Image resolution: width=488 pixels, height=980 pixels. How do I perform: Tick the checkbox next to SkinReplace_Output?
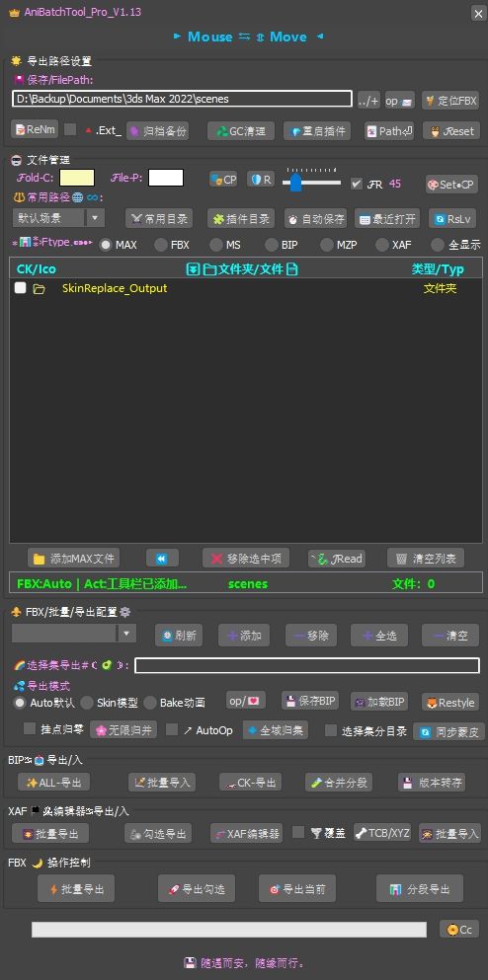pos(21,288)
